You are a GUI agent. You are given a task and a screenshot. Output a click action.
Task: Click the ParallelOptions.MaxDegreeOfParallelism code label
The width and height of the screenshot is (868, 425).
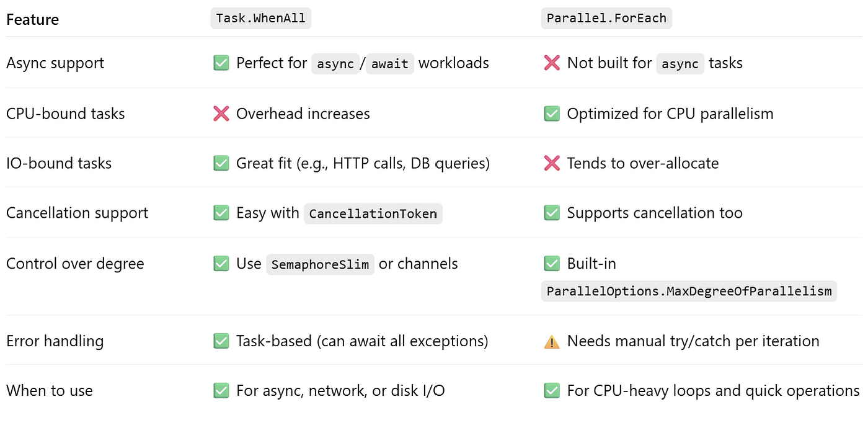688,291
